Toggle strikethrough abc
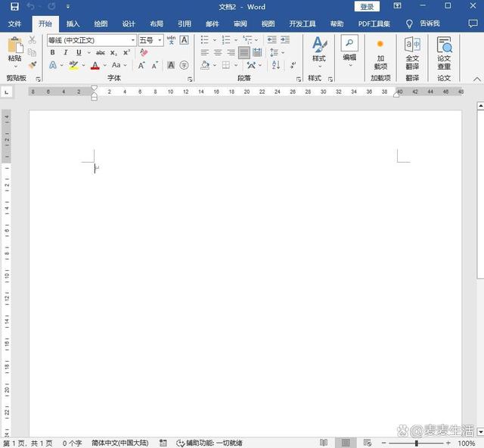This screenshot has height=448, width=484. (101, 53)
